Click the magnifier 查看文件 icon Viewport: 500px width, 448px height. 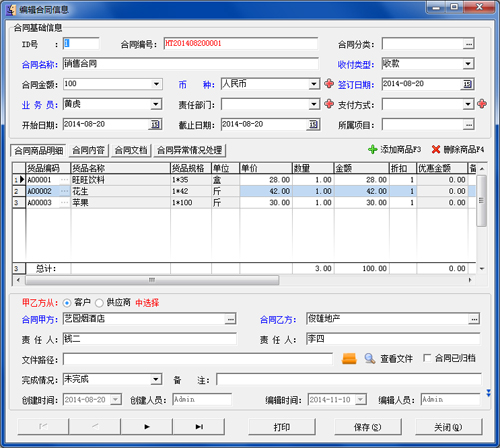369,359
